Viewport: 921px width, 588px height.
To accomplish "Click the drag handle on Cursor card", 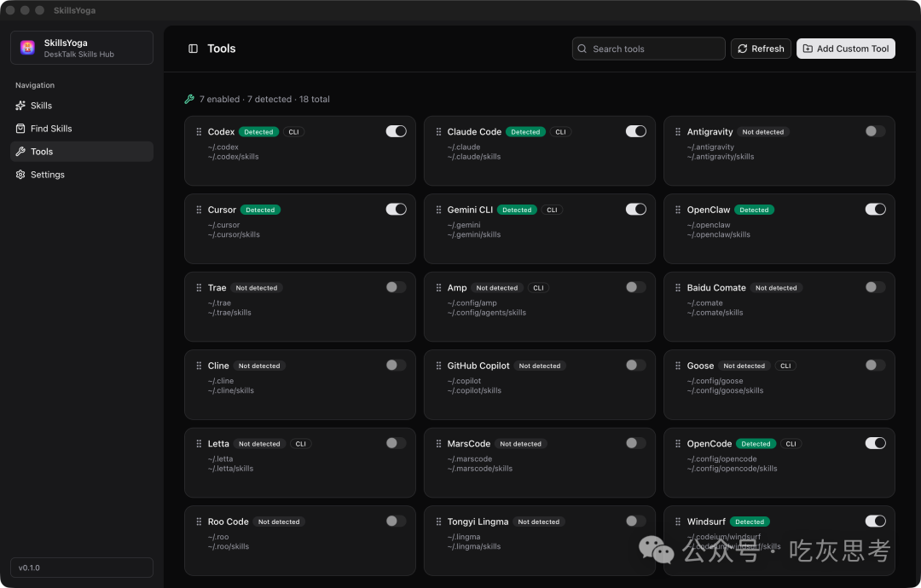I will pyautogui.click(x=199, y=210).
